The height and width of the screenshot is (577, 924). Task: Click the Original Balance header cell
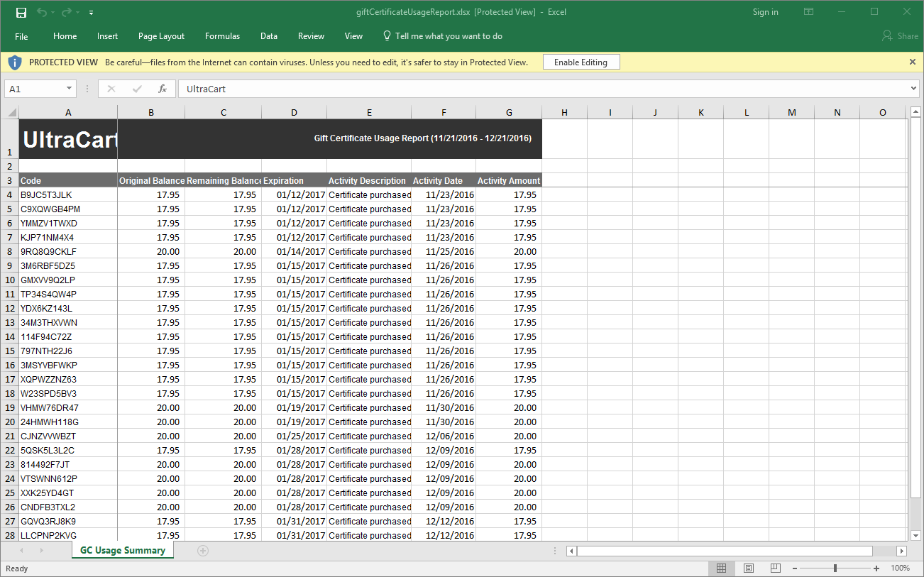pyautogui.click(x=151, y=180)
